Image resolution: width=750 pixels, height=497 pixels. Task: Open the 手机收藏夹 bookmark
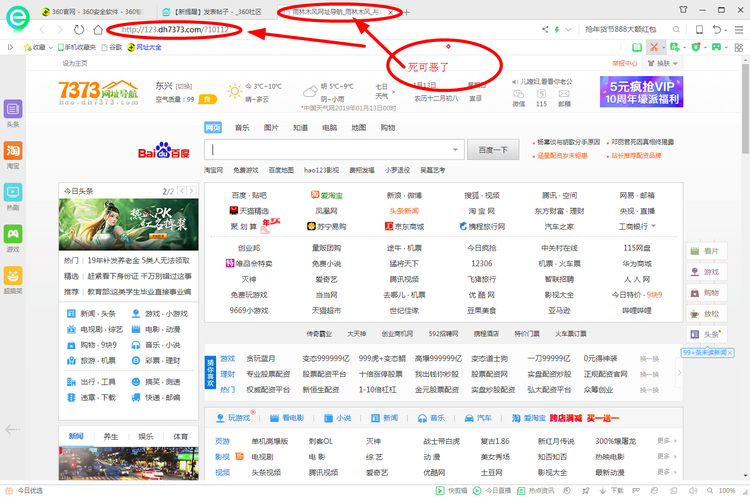[x=77, y=47]
